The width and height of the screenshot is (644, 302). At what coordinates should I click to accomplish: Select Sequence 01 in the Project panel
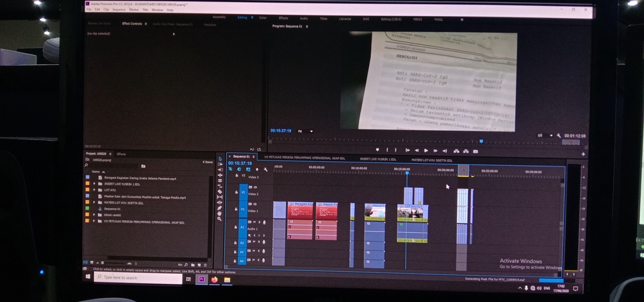[112, 209]
